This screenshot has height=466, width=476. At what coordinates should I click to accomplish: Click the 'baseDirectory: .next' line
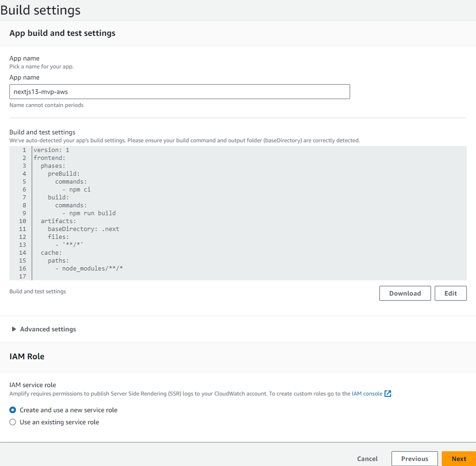[83, 229]
